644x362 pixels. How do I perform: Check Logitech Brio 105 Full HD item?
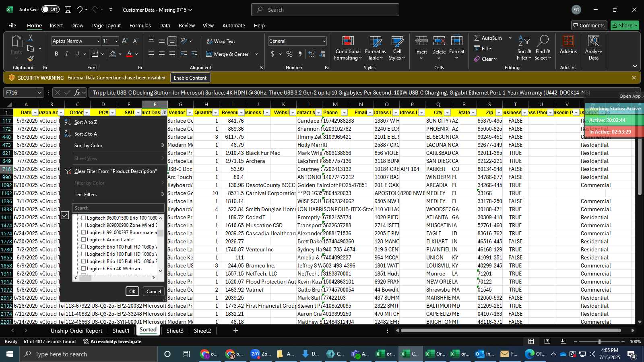(x=84, y=261)
